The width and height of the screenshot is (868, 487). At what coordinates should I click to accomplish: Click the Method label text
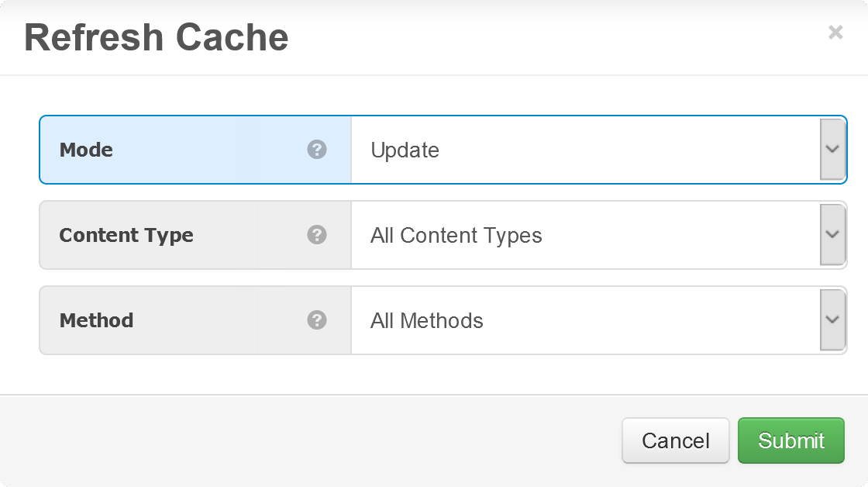pyautogui.click(x=96, y=320)
